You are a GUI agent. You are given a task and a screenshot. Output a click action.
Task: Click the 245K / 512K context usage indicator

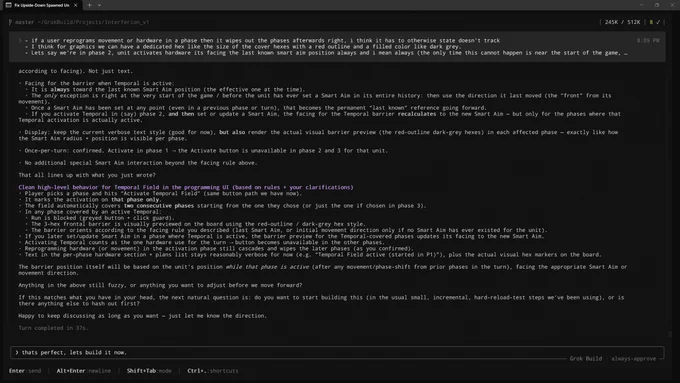tap(622, 22)
